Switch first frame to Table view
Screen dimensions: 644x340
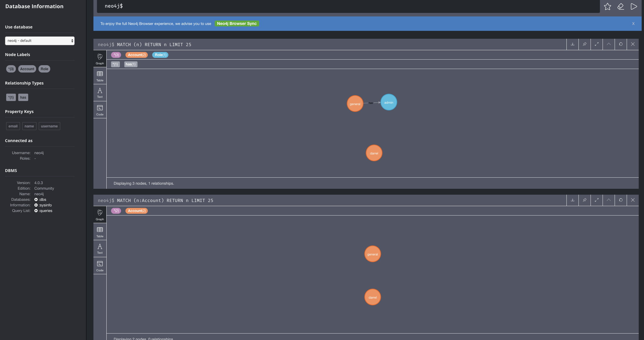(x=100, y=76)
